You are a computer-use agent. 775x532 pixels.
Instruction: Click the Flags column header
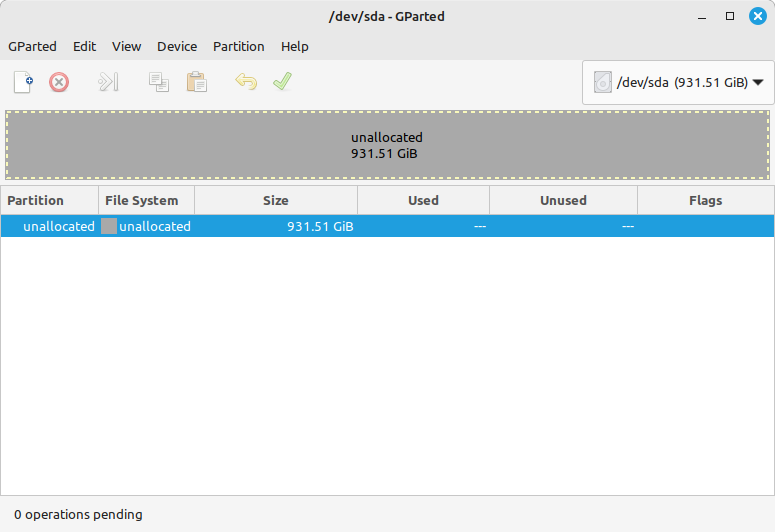tap(706, 200)
